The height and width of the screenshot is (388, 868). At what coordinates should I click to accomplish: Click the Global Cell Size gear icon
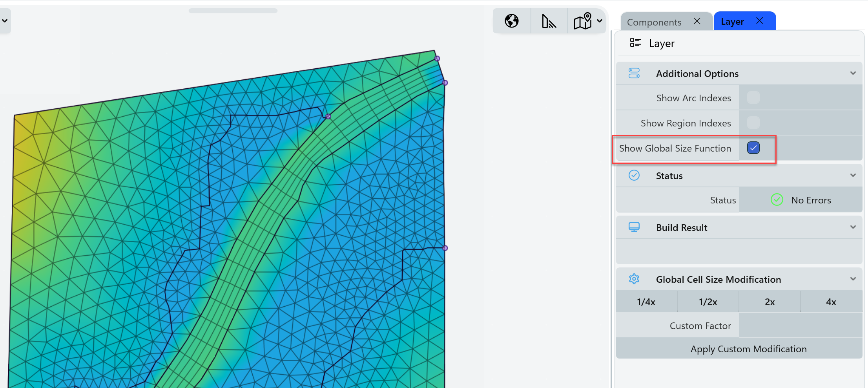point(634,279)
